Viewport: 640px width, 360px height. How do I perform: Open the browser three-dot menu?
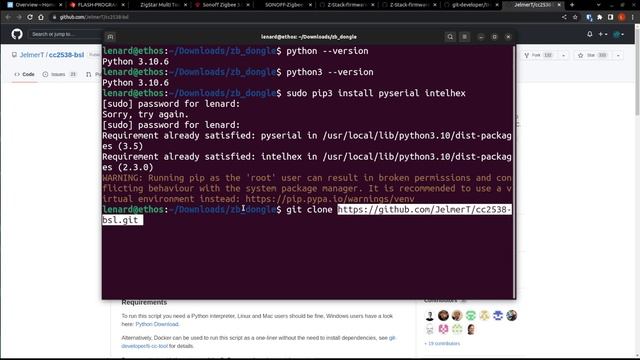[633, 17]
